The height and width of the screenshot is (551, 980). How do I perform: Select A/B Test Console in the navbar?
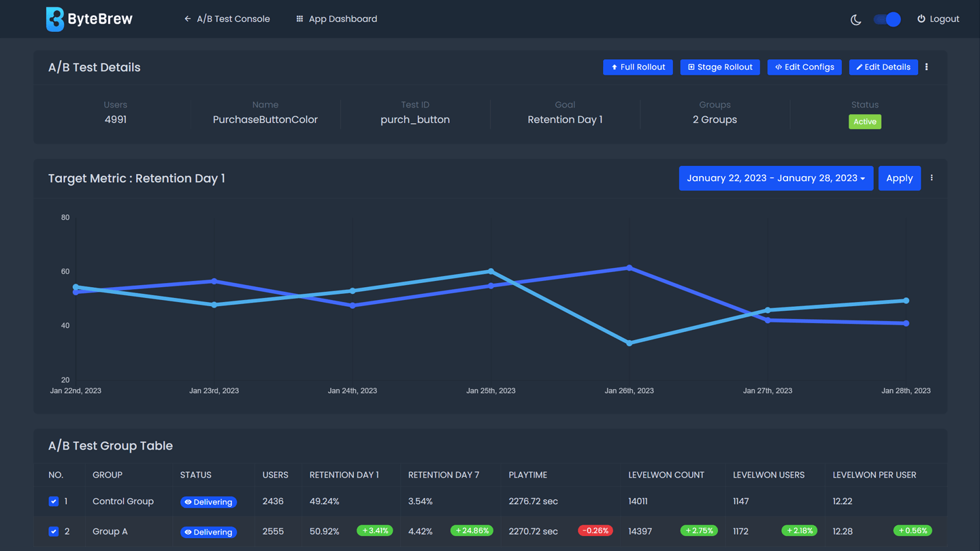[233, 18]
